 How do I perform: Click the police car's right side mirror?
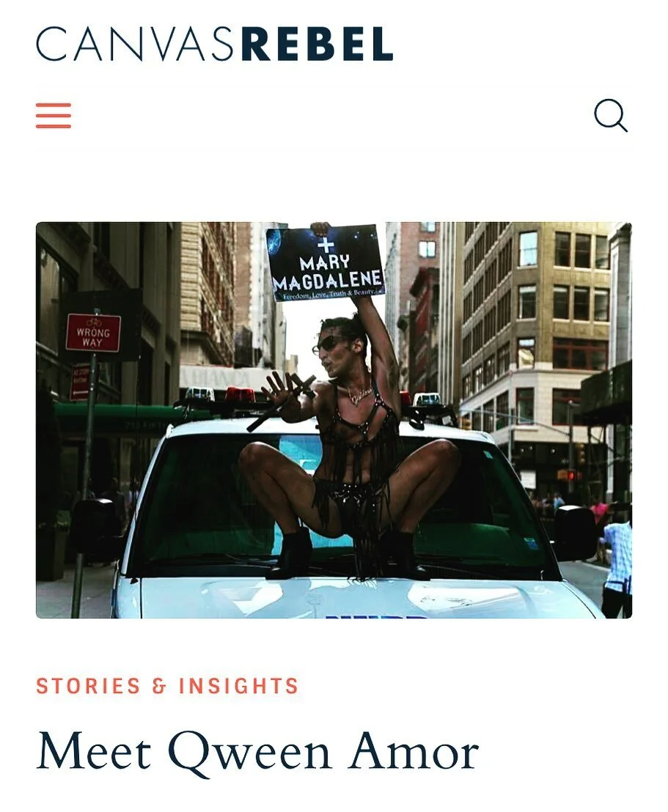point(575,533)
